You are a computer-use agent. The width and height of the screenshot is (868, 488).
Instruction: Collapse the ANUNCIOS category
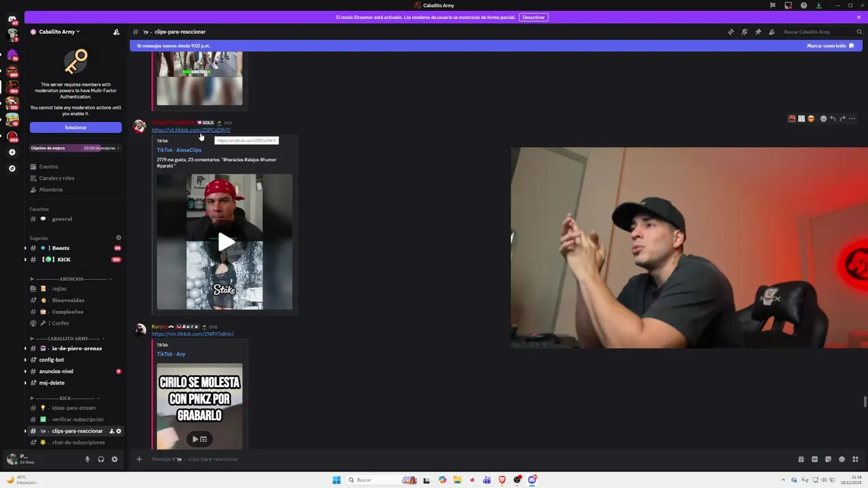pyautogui.click(x=71, y=279)
